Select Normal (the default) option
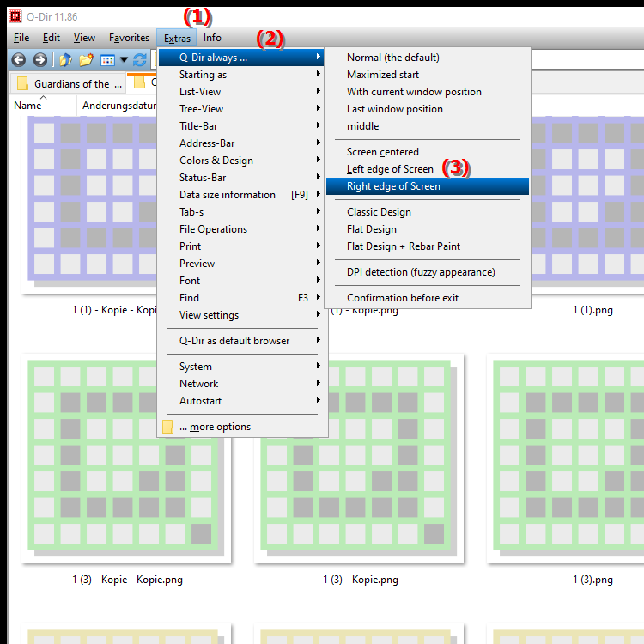Image resolution: width=644 pixels, height=644 pixels. [427, 58]
